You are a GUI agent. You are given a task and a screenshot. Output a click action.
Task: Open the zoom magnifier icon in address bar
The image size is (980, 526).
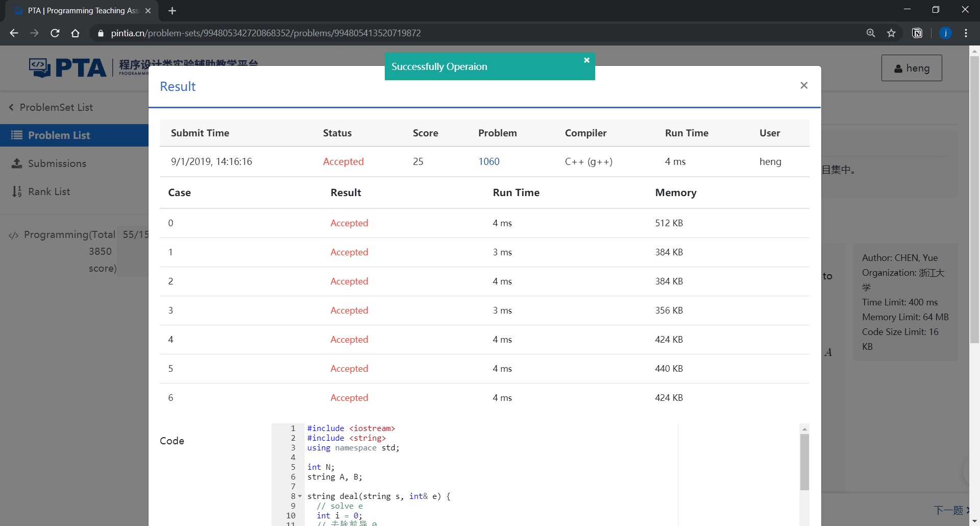pyautogui.click(x=871, y=33)
